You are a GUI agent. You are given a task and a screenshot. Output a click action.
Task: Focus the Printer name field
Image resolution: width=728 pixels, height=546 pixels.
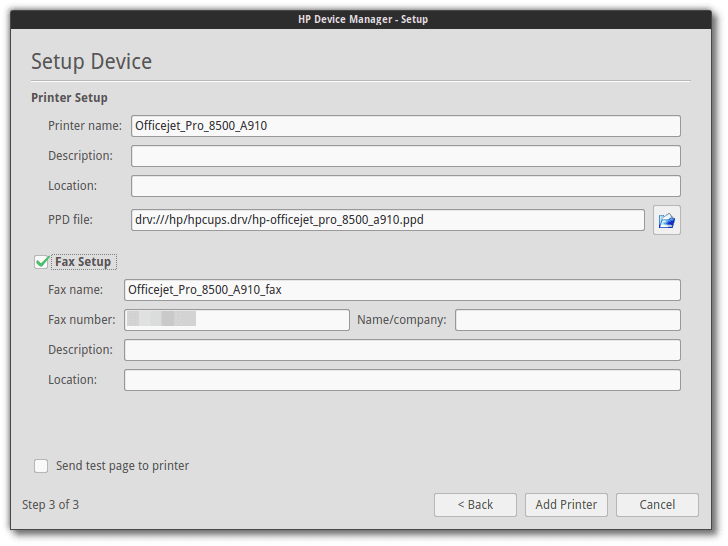406,126
